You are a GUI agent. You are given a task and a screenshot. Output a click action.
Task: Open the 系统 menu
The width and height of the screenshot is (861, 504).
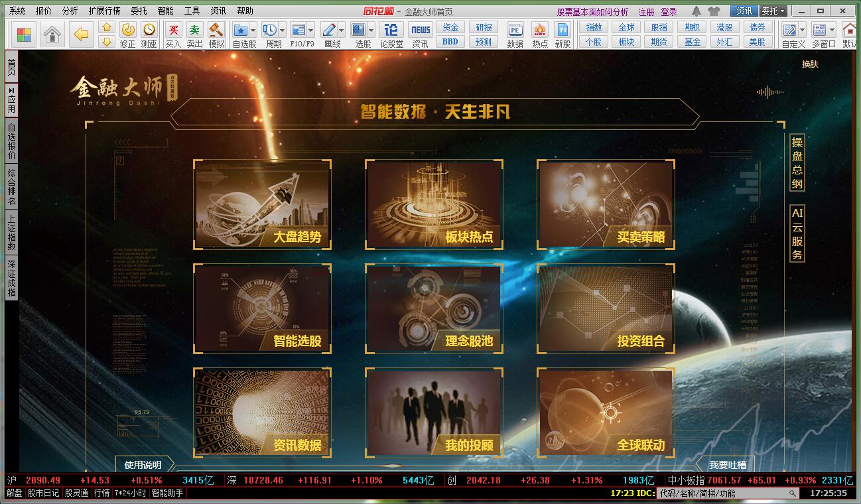pyautogui.click(x=17, y=11)
